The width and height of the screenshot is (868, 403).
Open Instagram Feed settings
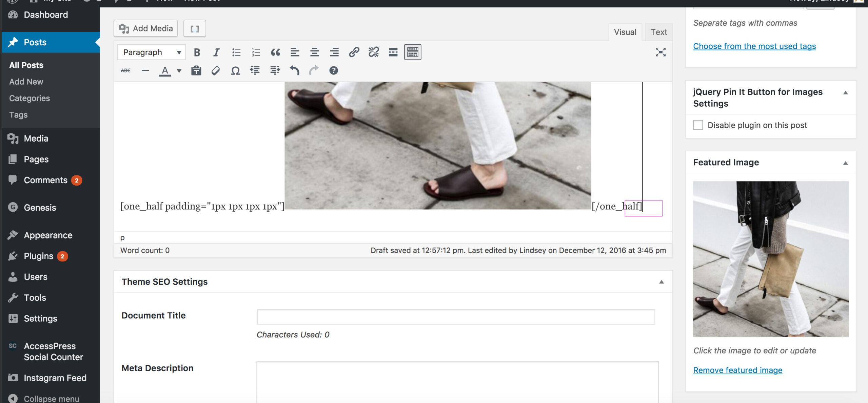(55, 378)
